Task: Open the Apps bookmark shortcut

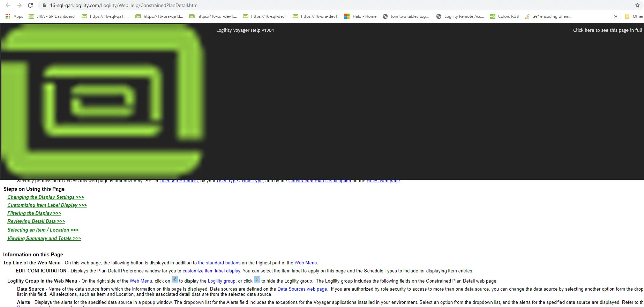Action: pyautogui.click(x=14, y=16)
